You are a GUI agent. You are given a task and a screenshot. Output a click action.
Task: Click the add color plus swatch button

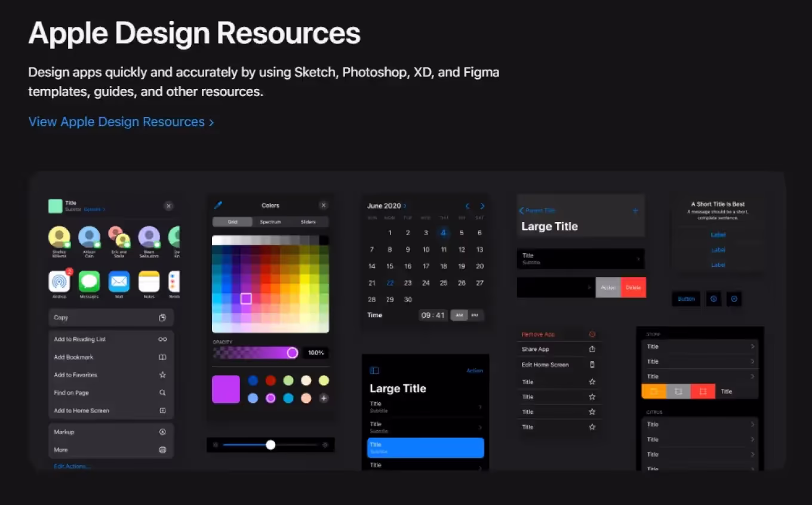click(x=324, y=398)
